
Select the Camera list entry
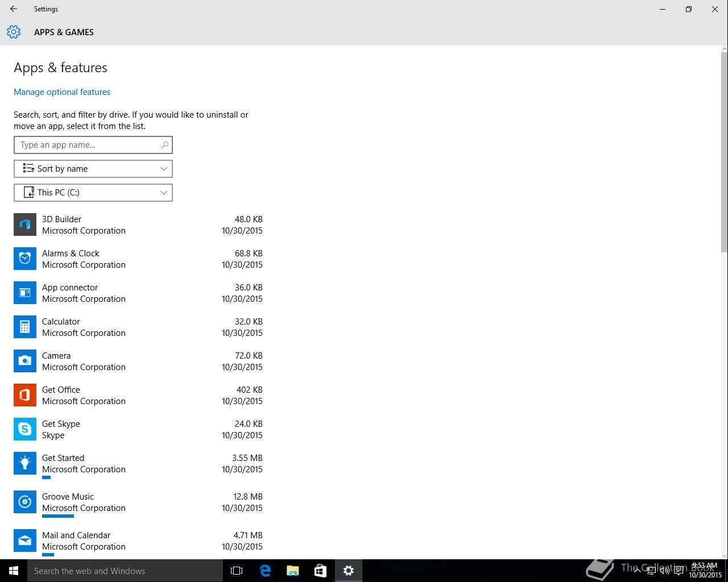[138, 361]
